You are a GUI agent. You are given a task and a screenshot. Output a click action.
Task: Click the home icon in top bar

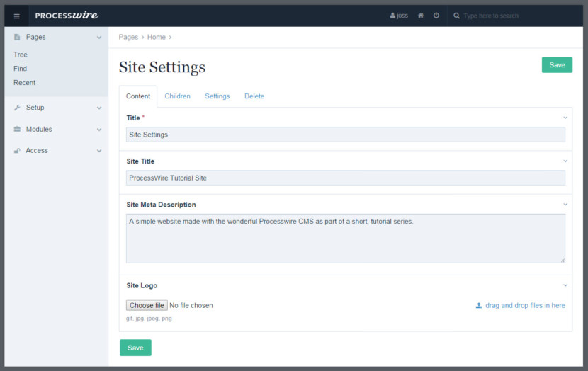(x=421, y=16)
